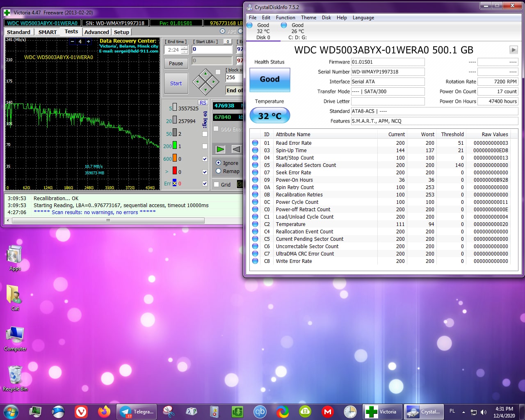Go to next disk in CrystalDiskInfo
Viewport: 525px width, 420px height.
[513, 50]
